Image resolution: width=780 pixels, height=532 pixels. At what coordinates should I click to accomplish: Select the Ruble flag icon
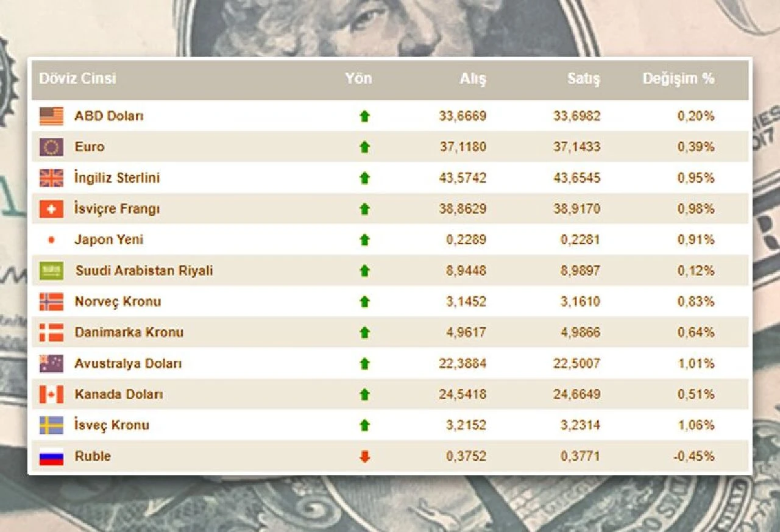point(52,456)
